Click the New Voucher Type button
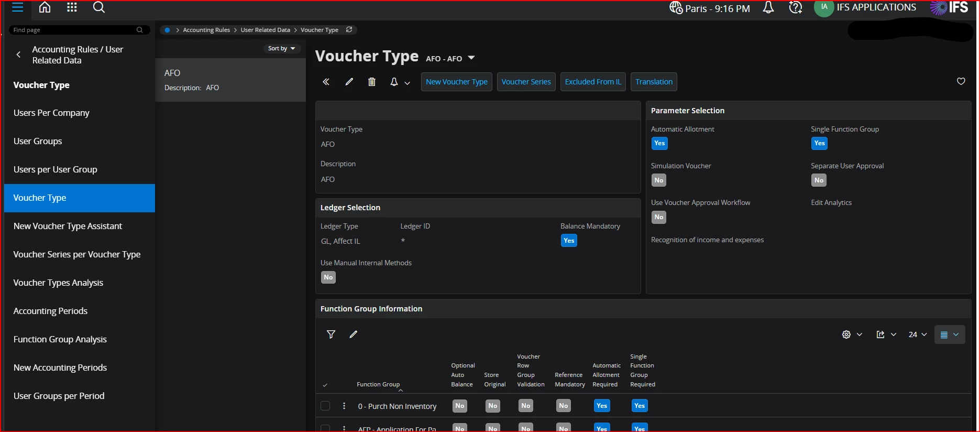Image resolution: width=980 pixels, height=432 pixels. (x=456, y=82)
